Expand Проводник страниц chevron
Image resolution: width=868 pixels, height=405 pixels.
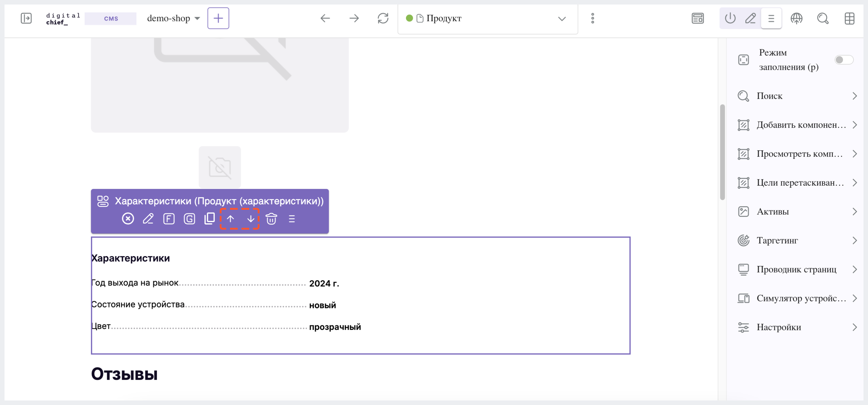pyautogui.click(x=855, y=270)
